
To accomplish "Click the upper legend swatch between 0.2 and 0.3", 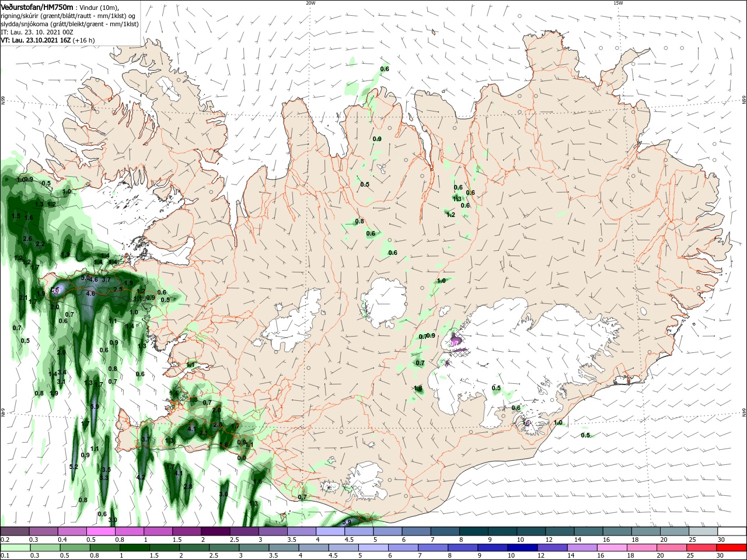I will point(15,531).
